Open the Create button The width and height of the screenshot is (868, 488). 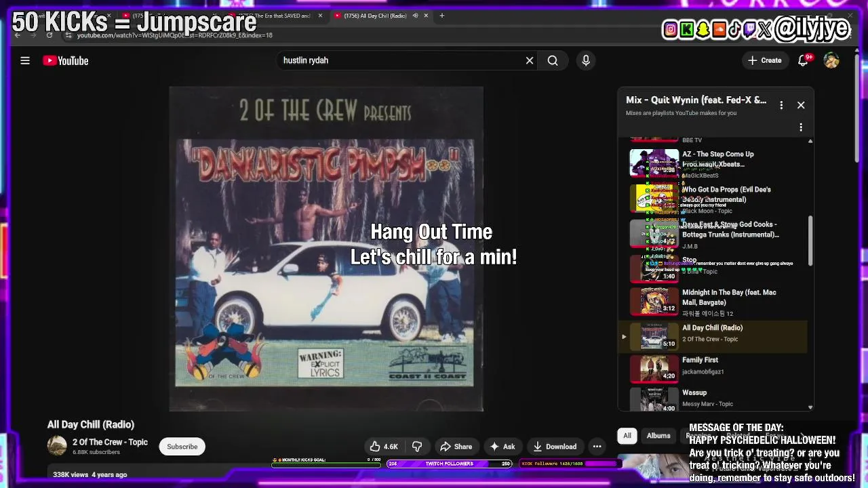pos(764,60)
